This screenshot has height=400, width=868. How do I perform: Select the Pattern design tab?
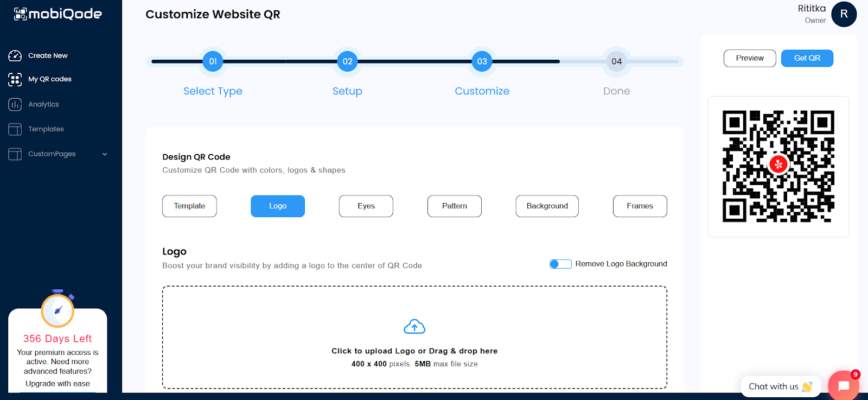click(x=454, y=206)
